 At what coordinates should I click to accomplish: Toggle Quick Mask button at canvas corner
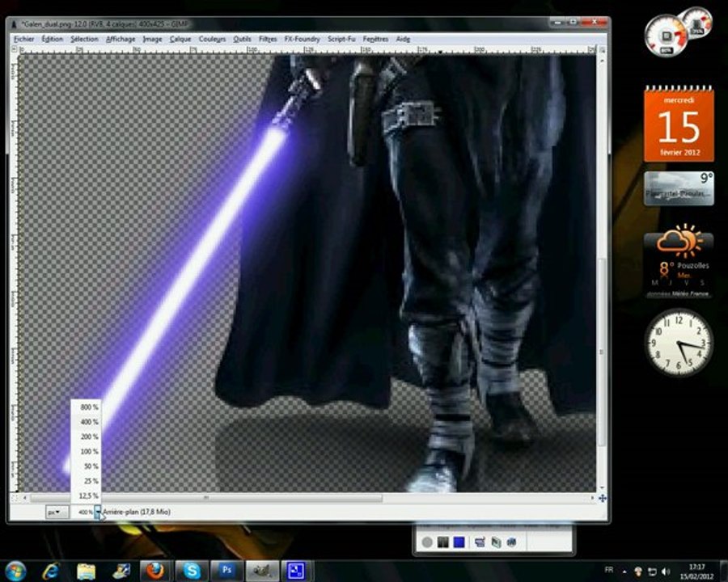pos(15,498)
